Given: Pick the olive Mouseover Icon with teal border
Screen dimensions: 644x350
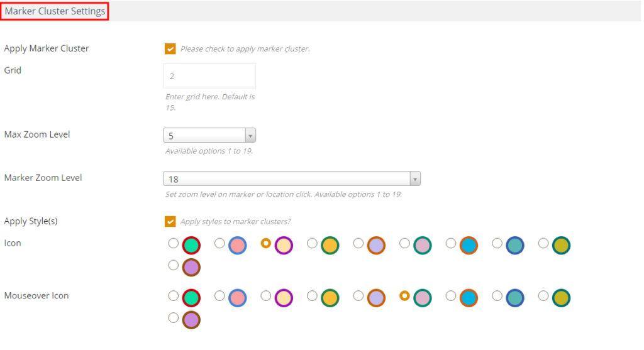Looking at the screenshot, I should (561, 298).
